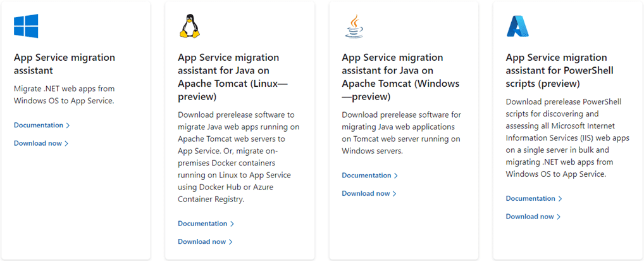
Task: Open Documentation link under first App Service migration assistant card
Action: point(42,125)
